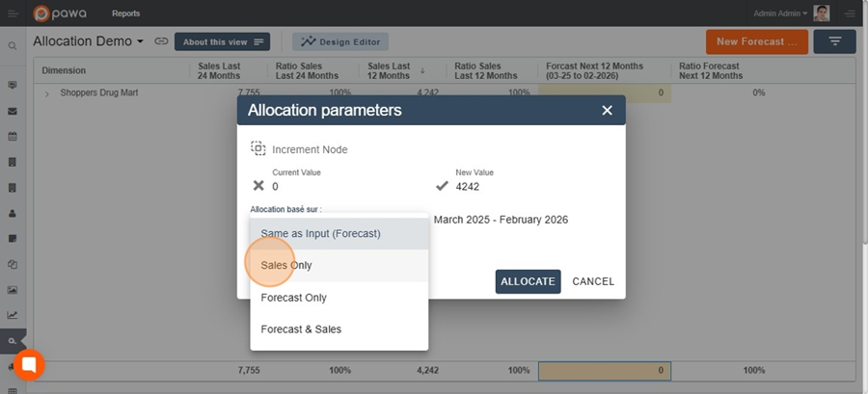Click the highlighted key icon in sidebar
Image resolution: width=868 pixels, height=394 pixels.
pos(13,341)
